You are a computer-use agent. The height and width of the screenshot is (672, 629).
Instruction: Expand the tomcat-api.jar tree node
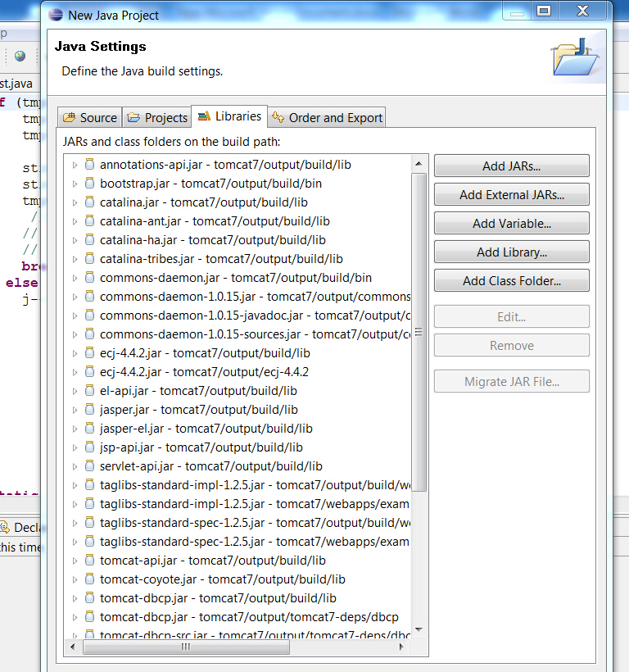(x=75, y=561)
